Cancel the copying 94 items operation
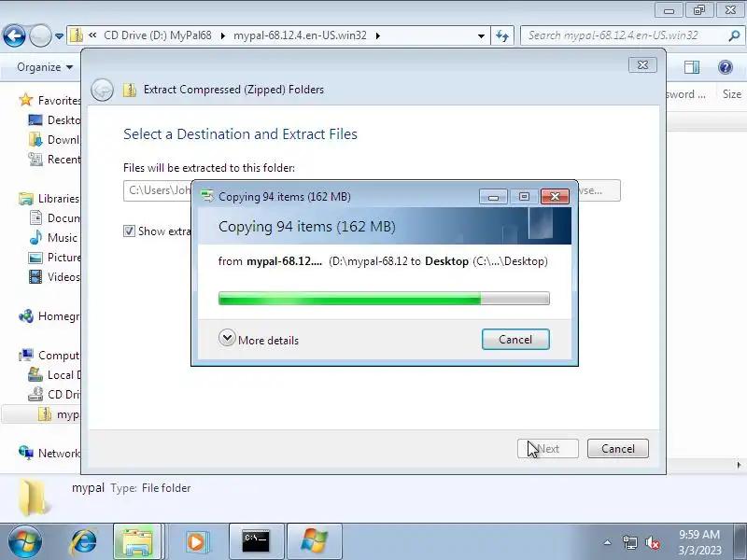Viewport: 747px width, 560px height. point(515,340)
